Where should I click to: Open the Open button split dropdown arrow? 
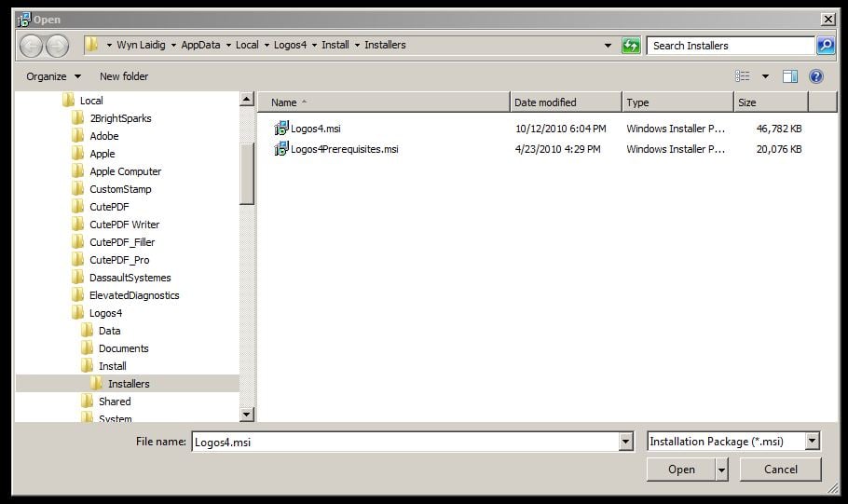tap(721, 470)
